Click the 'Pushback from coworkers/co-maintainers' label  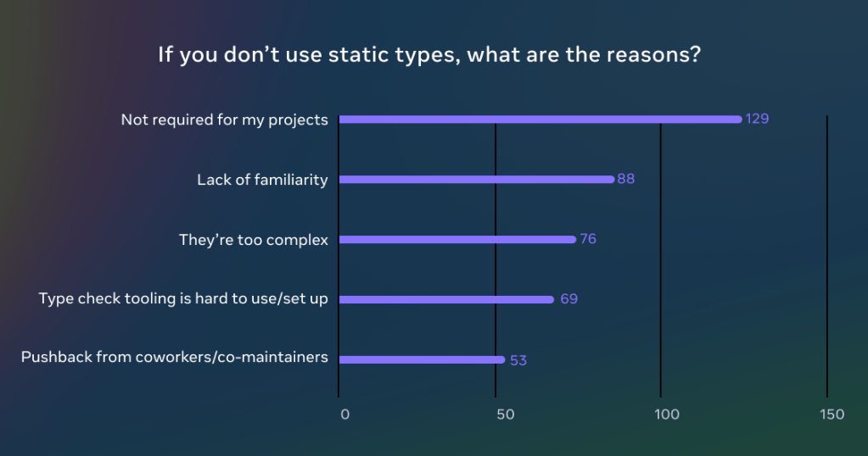[174, 357]
